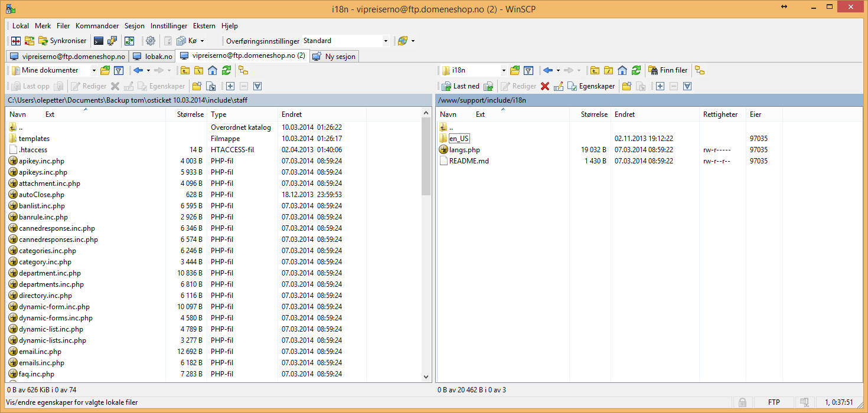Switch to first vipreiserno@ftp.domeneshop.no tab
The image size is (868, 413).
(67, 57)
